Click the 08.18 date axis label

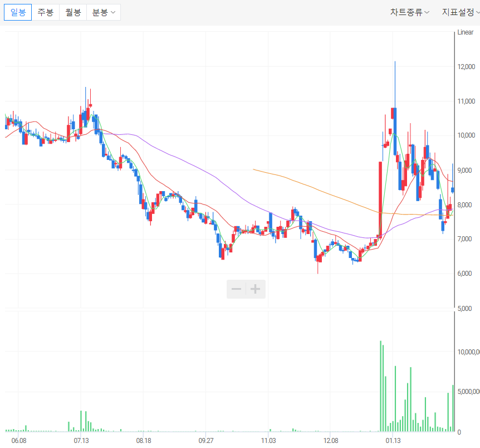[144, 441]
